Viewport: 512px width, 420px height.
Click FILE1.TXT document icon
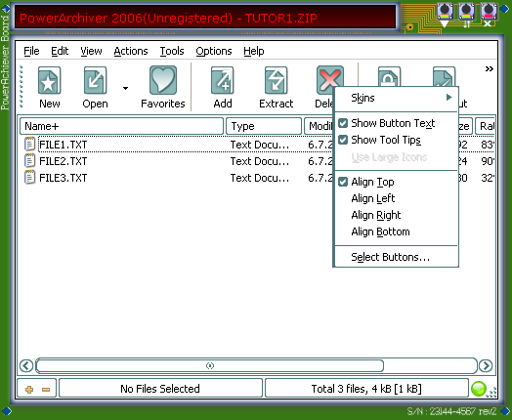pyautogui.click(x=29, y=144)
